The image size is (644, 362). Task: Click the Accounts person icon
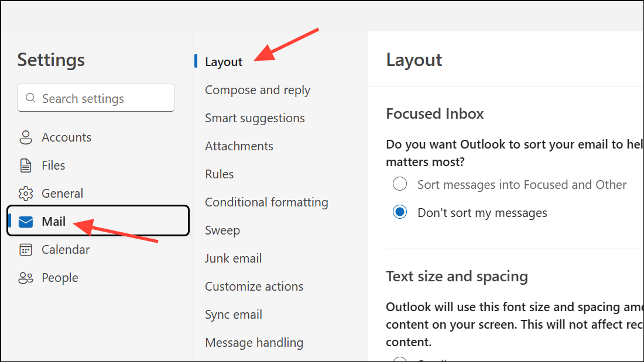[x=25, y=137]
